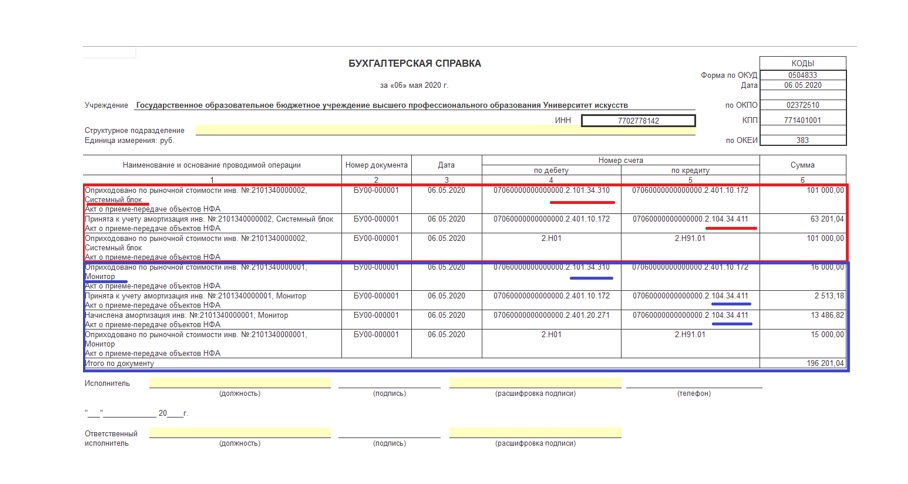Click the ОКУД form code 0504833
Image resolution: width=908 pixels, height=484 pixels.
[x=802, y=75]
